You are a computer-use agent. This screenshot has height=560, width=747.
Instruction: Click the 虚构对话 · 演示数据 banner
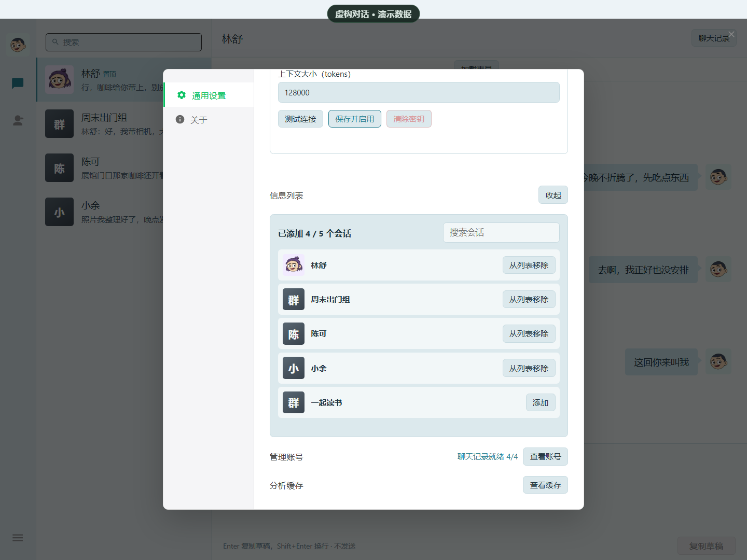click(374, 14)
